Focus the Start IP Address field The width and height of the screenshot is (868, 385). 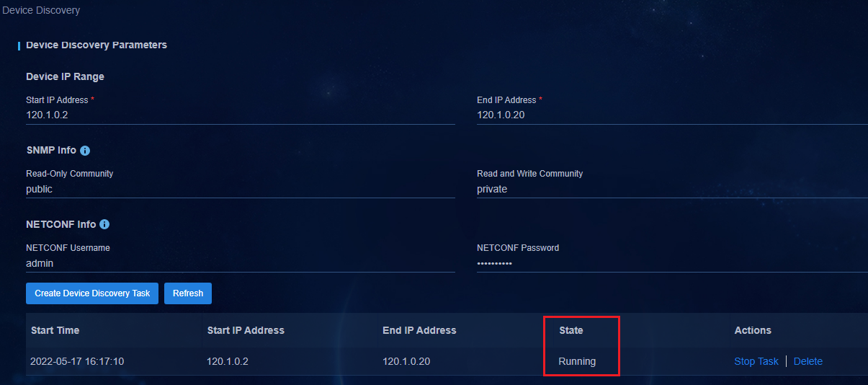tap(241, 115)
